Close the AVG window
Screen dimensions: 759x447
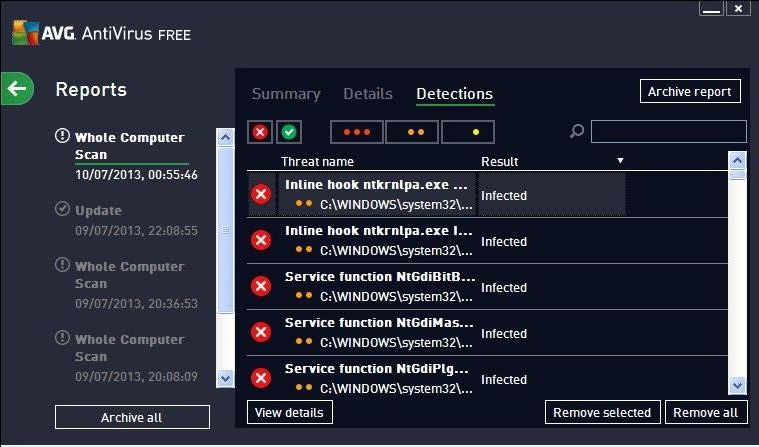point(738,8)
